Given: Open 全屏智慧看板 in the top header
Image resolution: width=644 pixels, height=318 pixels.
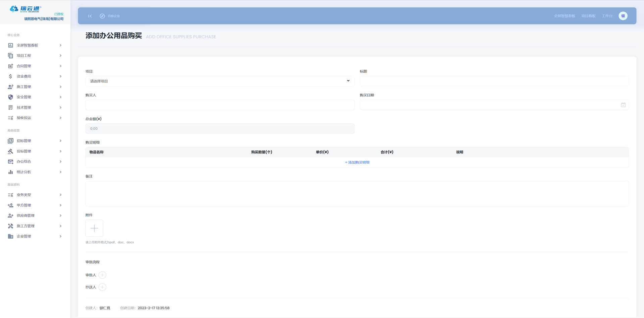Looking at the screenshot, I should [x=564, y=16].
